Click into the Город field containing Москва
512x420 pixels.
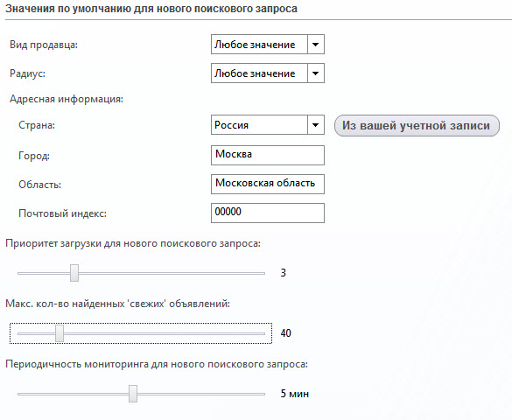pyautogui.click(x=268, y=156)
